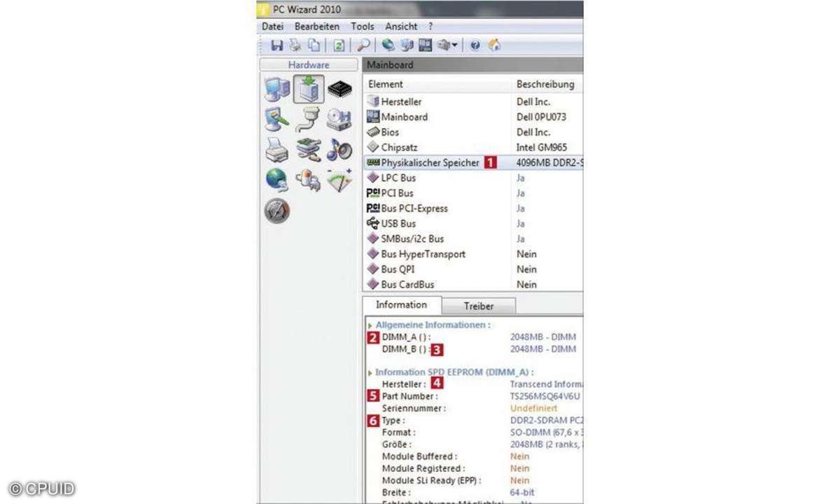
Task: Click the networked computers toolbar icon
Action: [x=407, y=45]
